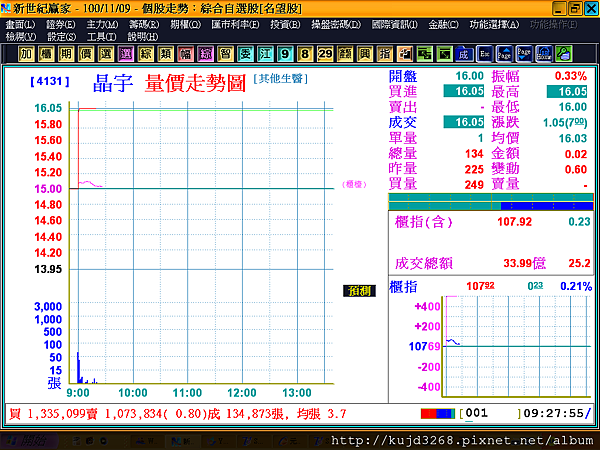This screenshot has width=600, height=450.
Task: Click the cyan 9 toolbar icon
Action: [285, 54]
